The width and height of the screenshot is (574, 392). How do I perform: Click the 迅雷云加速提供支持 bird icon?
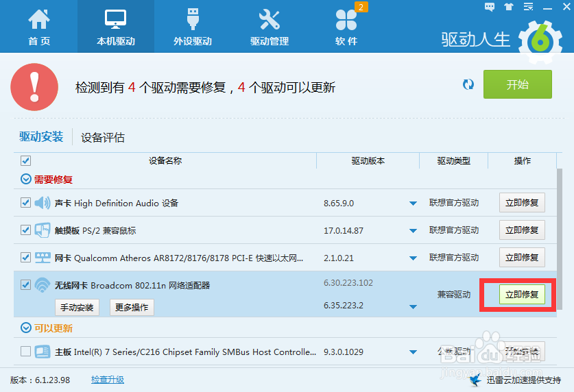click(x=475, y=380)
